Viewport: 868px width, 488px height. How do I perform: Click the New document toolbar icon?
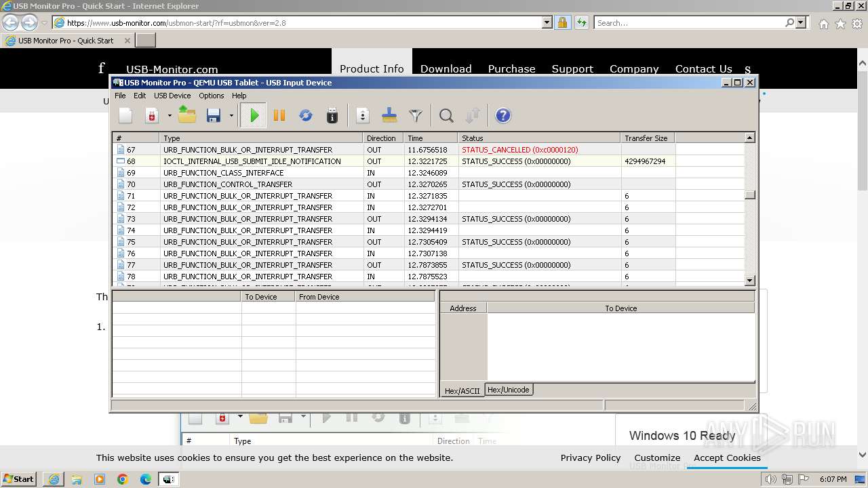tap(125, 116)
